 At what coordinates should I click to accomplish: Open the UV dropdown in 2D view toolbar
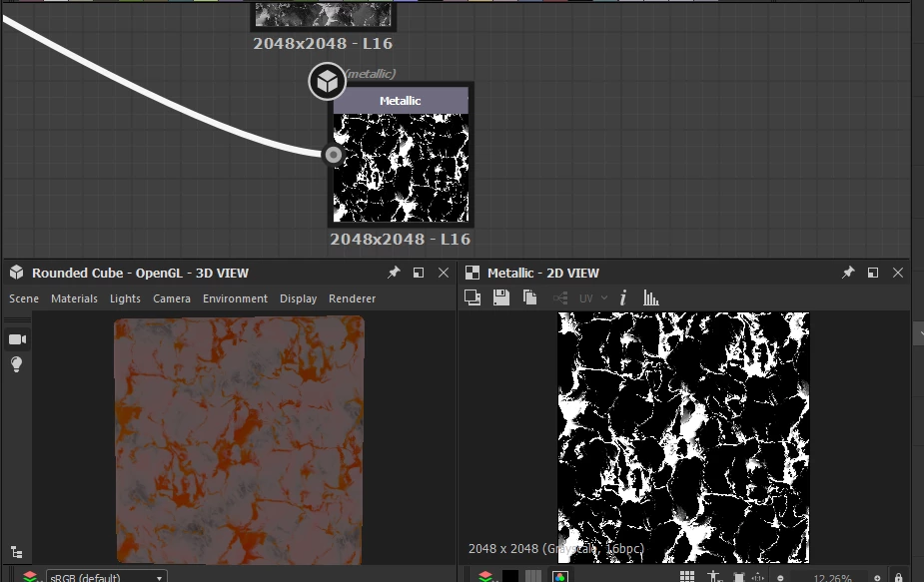593,298
